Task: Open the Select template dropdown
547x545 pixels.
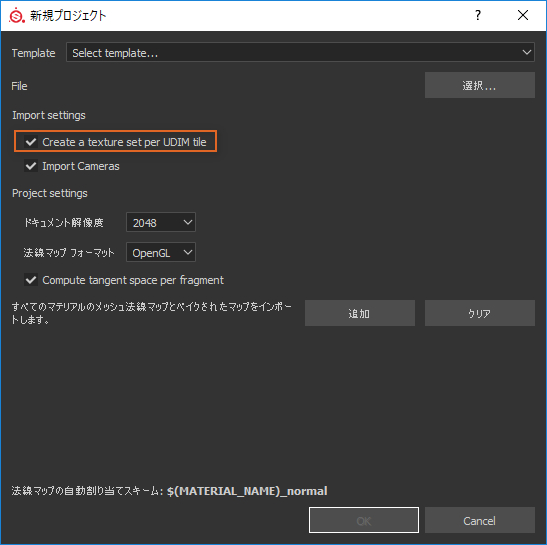Action: tap(300, 52)
